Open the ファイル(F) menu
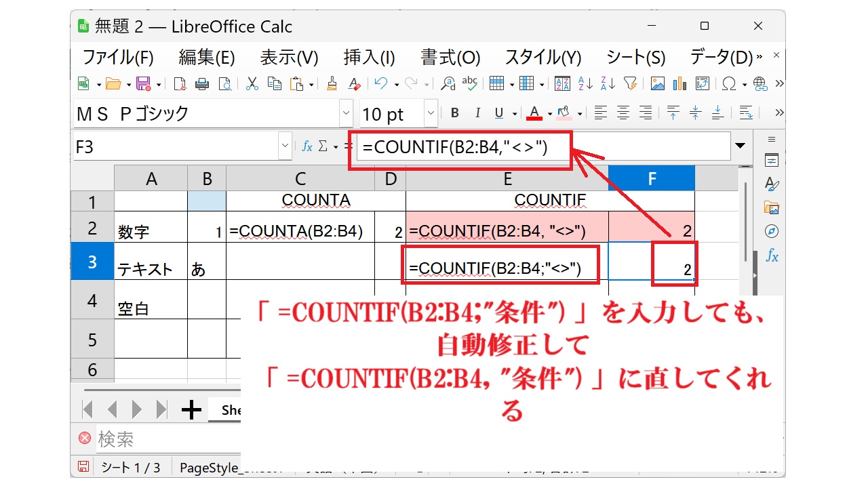This screenshot has height=488, width=868. tap(118, 58)
